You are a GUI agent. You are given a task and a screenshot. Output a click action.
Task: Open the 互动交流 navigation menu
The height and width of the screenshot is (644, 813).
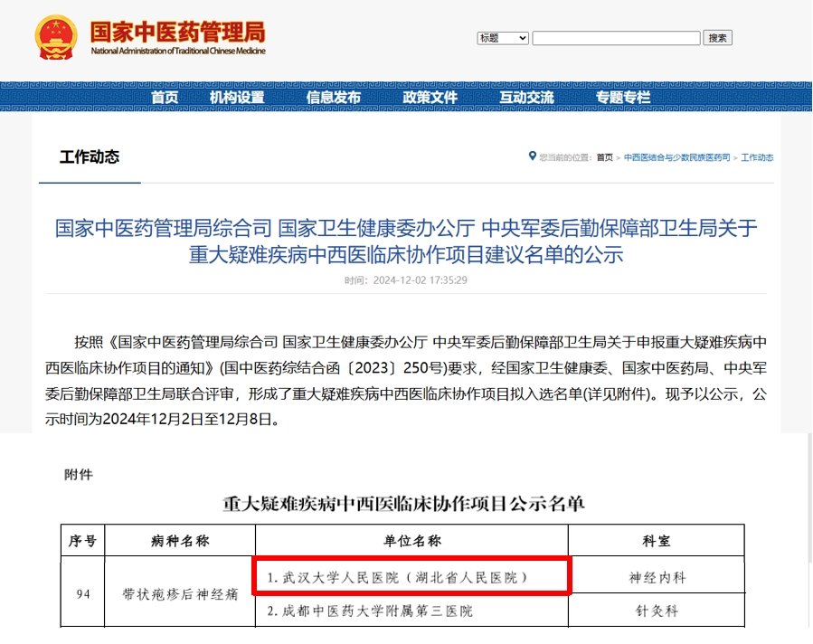(x=527, y=97)
